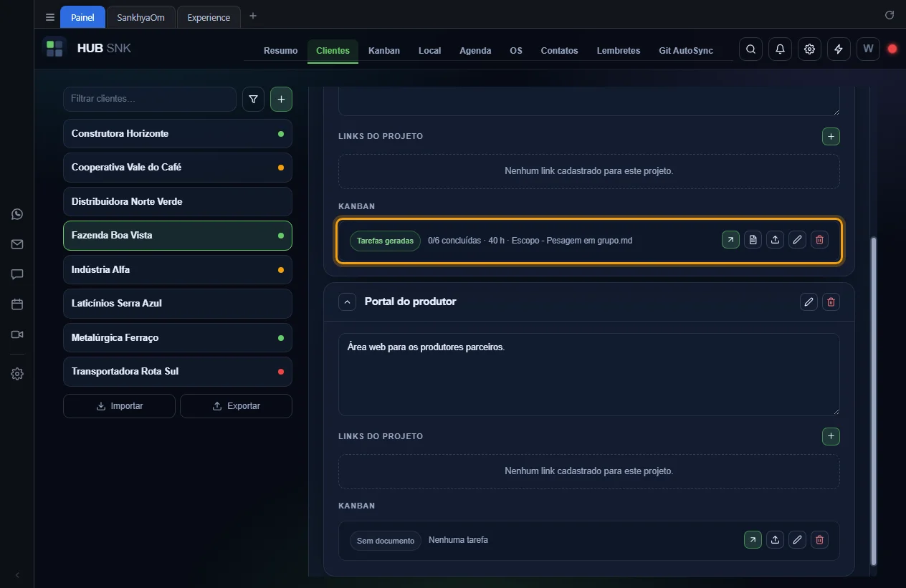Open search with the magnifier icon
Screen dimensions: 906x588
click(x=750, y=49)
